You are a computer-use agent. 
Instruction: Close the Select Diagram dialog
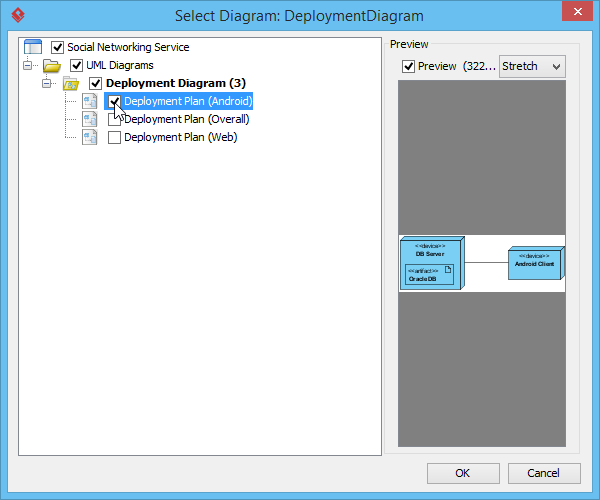click(x=577, y=11)
